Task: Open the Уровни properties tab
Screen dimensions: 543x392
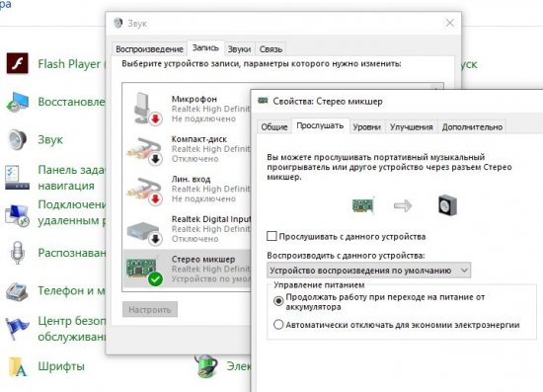Action: (x=366, y=127)
